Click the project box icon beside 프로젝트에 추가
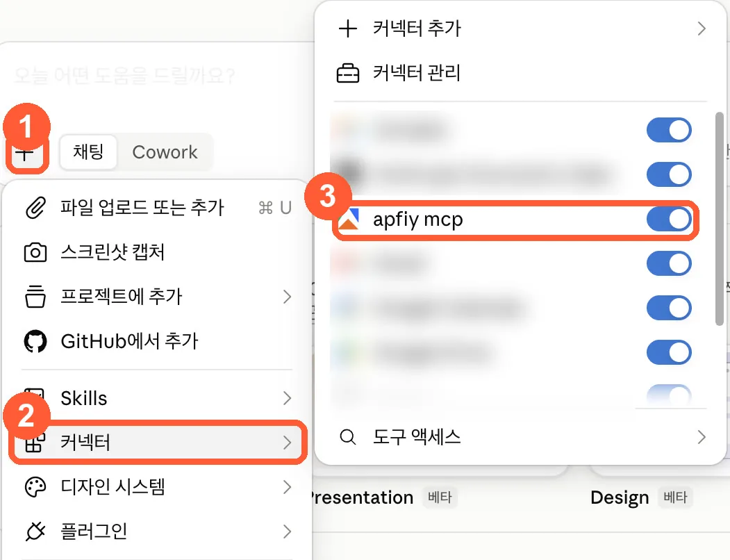Viewport: 730px width, 560px height. (x=35, y=297)
